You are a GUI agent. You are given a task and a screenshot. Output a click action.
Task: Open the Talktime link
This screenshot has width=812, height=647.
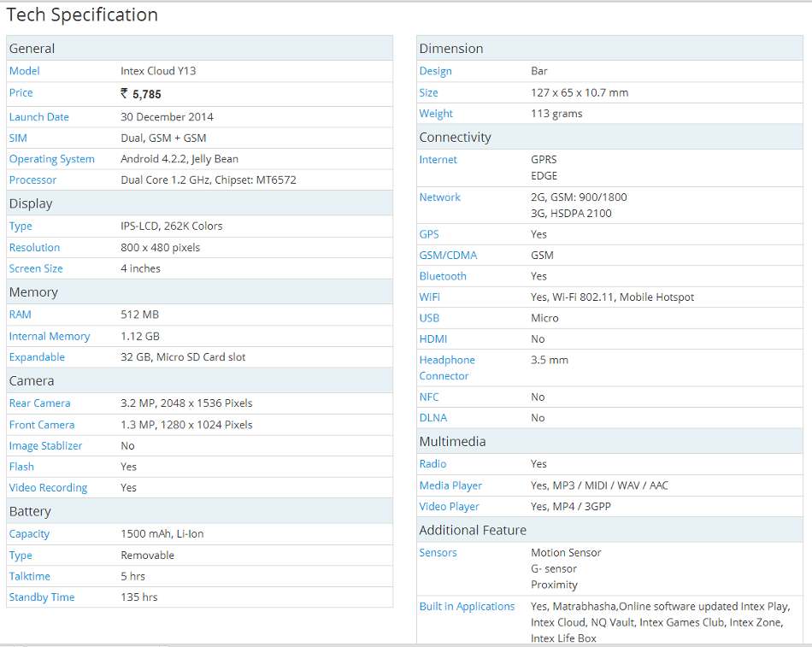tap(30, 577)
